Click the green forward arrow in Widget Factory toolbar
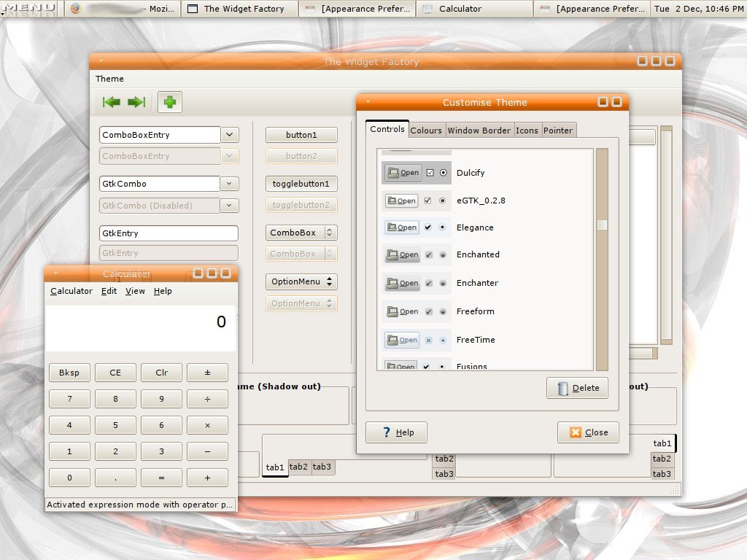 [x=136, y=102]
